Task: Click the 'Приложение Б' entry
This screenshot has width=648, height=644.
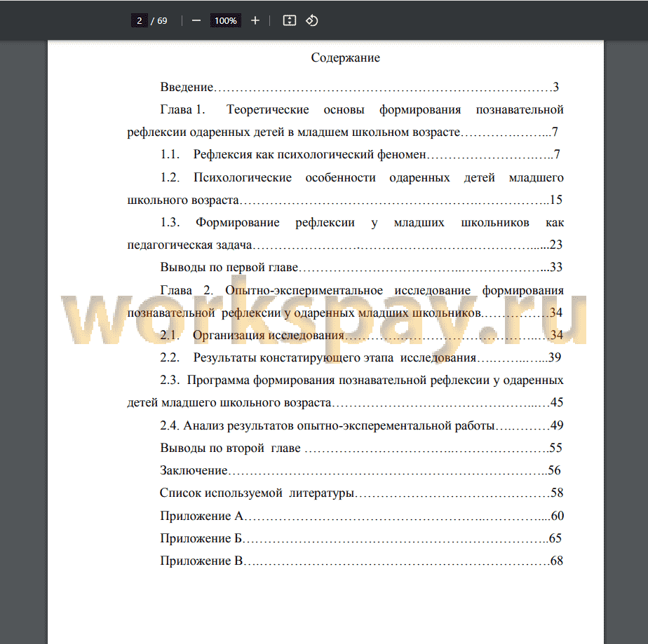Action: click(x=360, y=538)
